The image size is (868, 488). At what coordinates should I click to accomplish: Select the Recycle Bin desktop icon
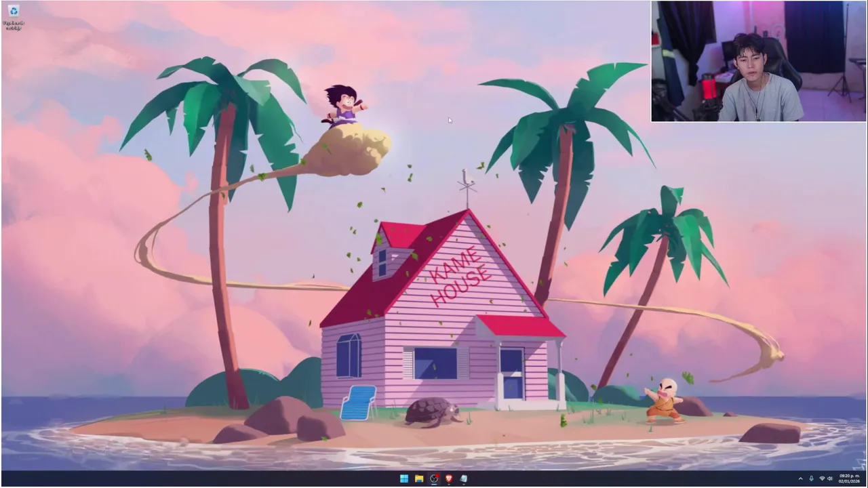click(x=13, y=16)
